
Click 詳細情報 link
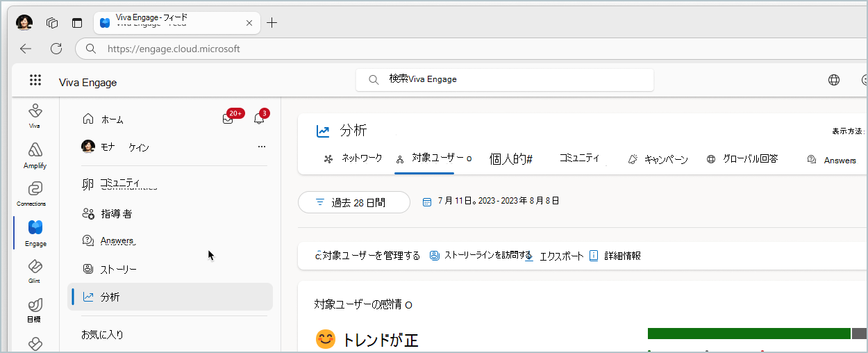point(615,256)
